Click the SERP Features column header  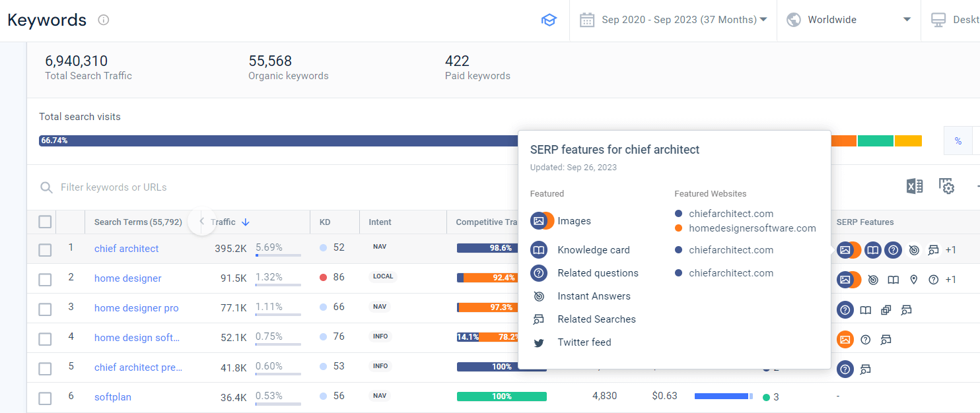[x=865, y=222]
